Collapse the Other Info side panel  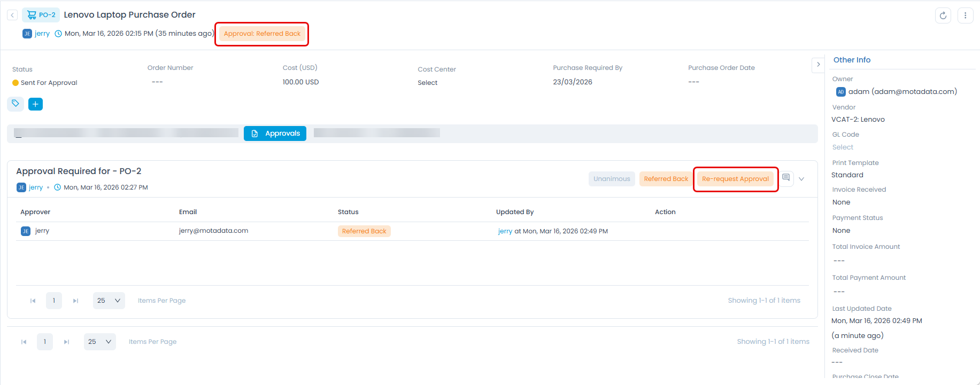click(x=818, y=65)
